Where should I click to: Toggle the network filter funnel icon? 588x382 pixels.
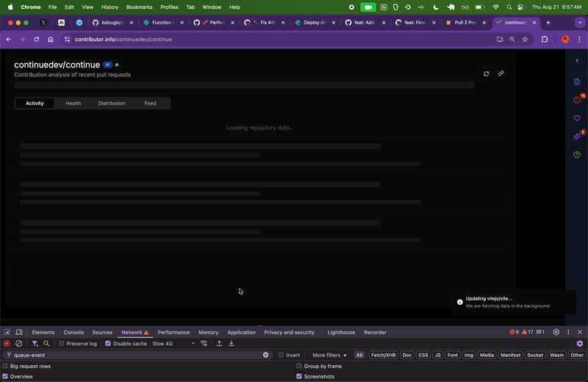tap(35, 343)
